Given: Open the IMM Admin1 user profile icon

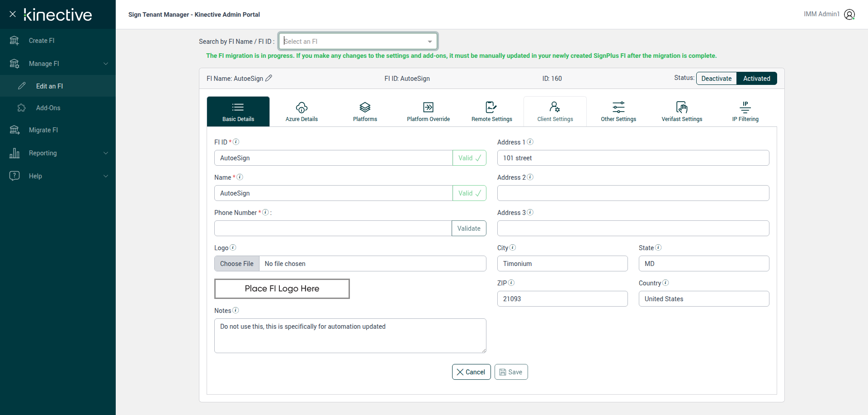Looking at the screenshot, I should [x=849, y=14].
